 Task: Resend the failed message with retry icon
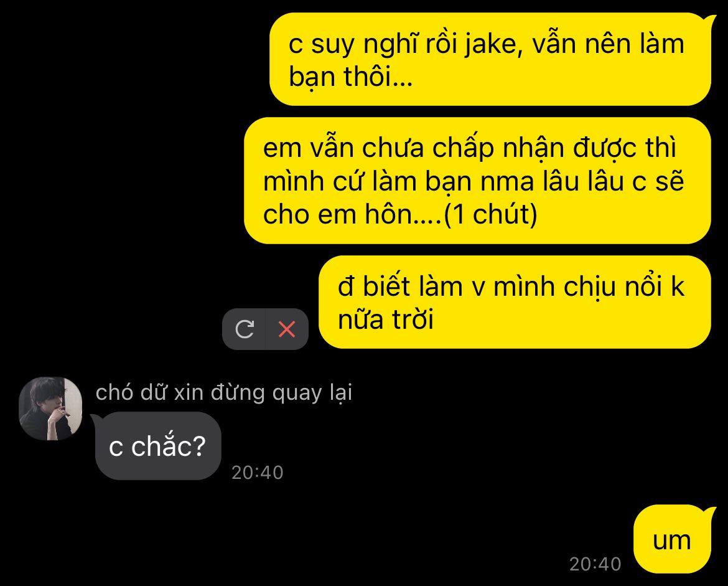point(244,329)
